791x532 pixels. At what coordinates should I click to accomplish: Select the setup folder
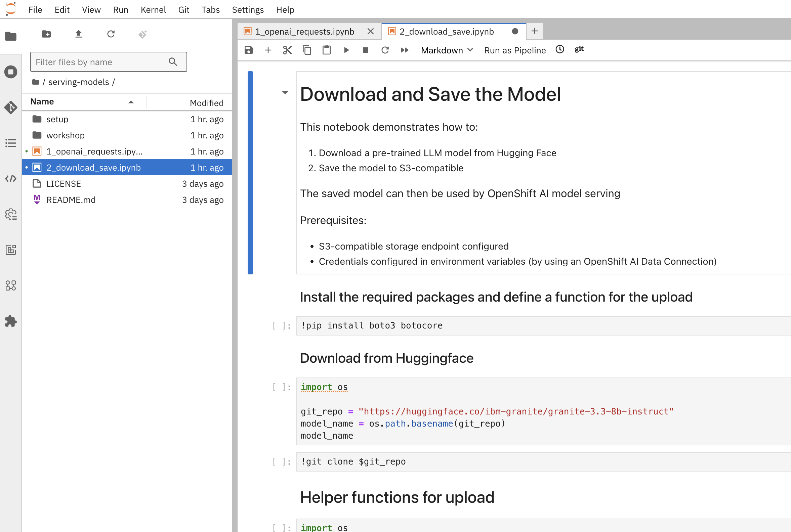(x=127, y=119)
